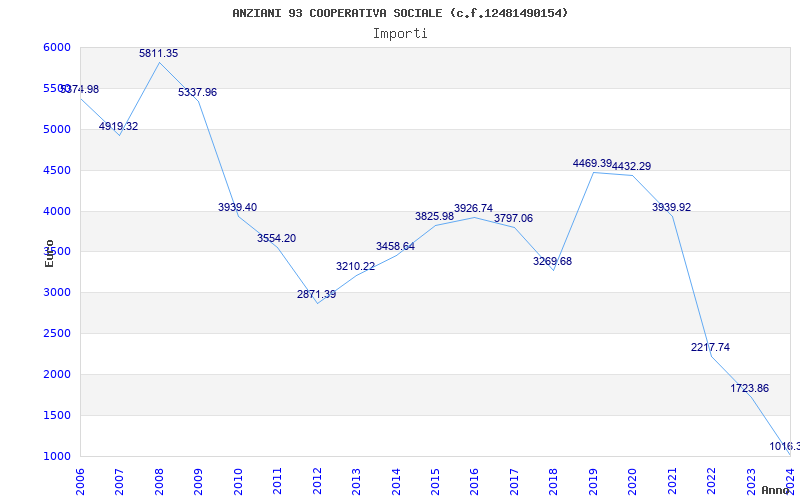This screenshot has height=500, width=800.
Task: Click the Euro y-axis title
Action: point(49,253)
